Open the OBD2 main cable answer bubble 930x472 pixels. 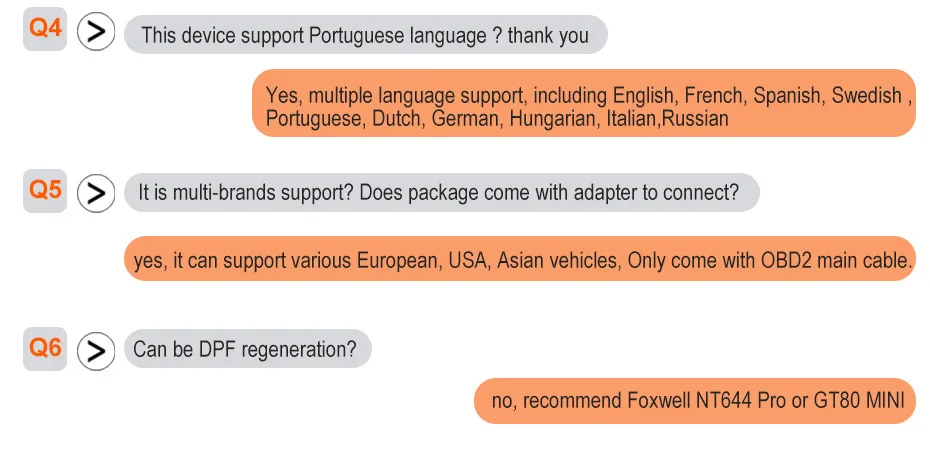click(x=520, y=259)
